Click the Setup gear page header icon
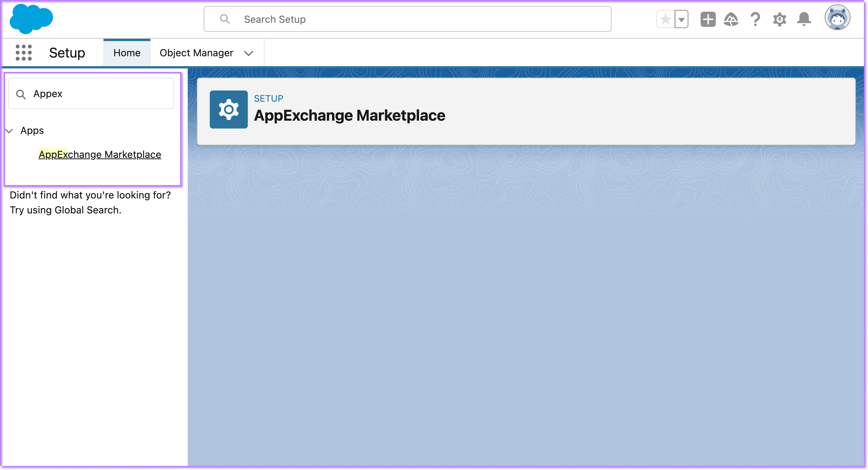 click(229, 110)
